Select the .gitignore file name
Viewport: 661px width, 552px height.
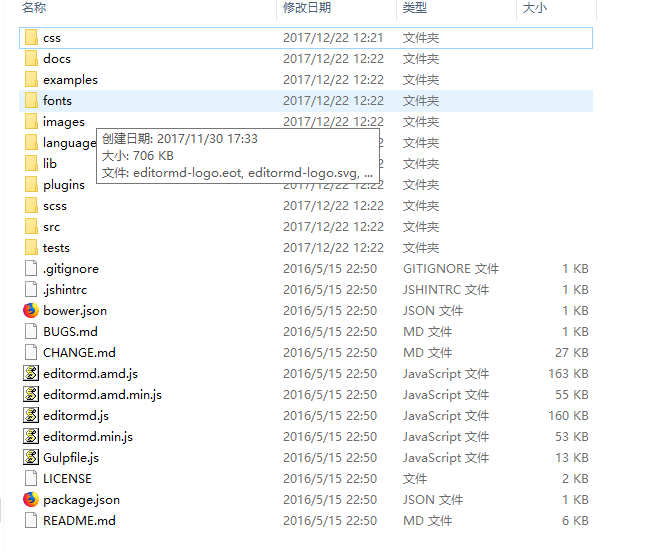pyautogui.click(x=71, y=269)
